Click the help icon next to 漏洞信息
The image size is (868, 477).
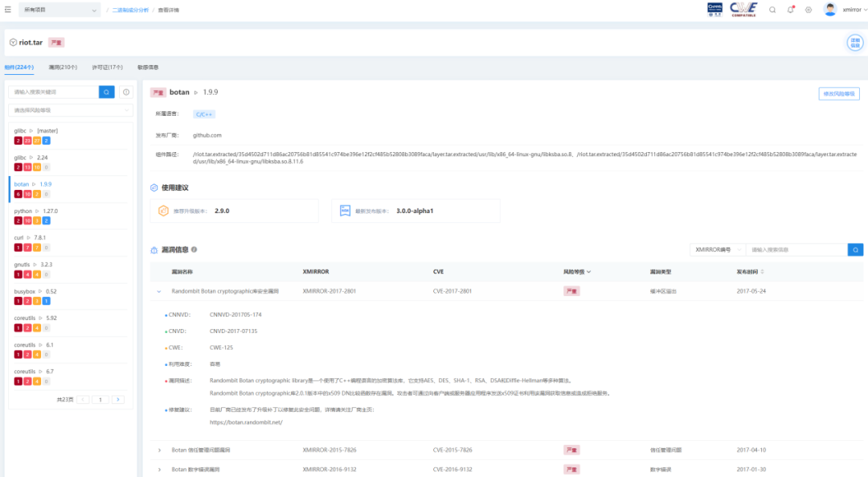(194, 250)
